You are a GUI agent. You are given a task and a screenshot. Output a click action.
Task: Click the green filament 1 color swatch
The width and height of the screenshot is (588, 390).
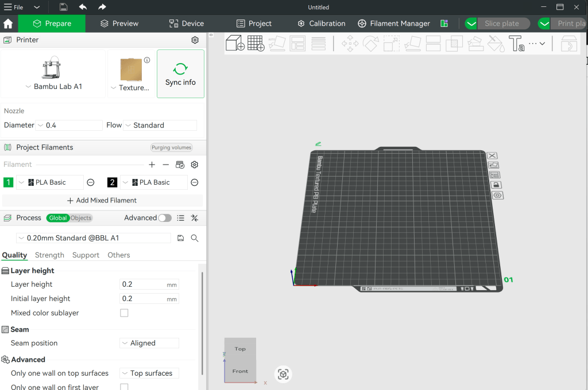[8, 182]
